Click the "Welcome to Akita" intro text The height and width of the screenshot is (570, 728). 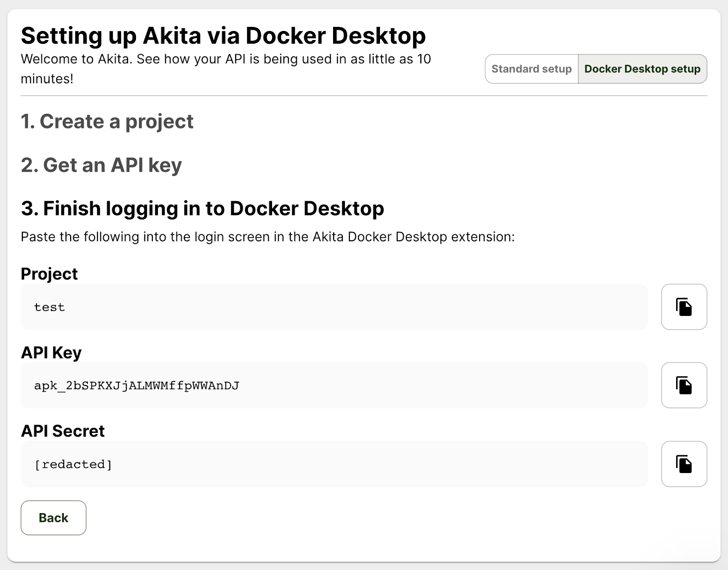[226, 59]
